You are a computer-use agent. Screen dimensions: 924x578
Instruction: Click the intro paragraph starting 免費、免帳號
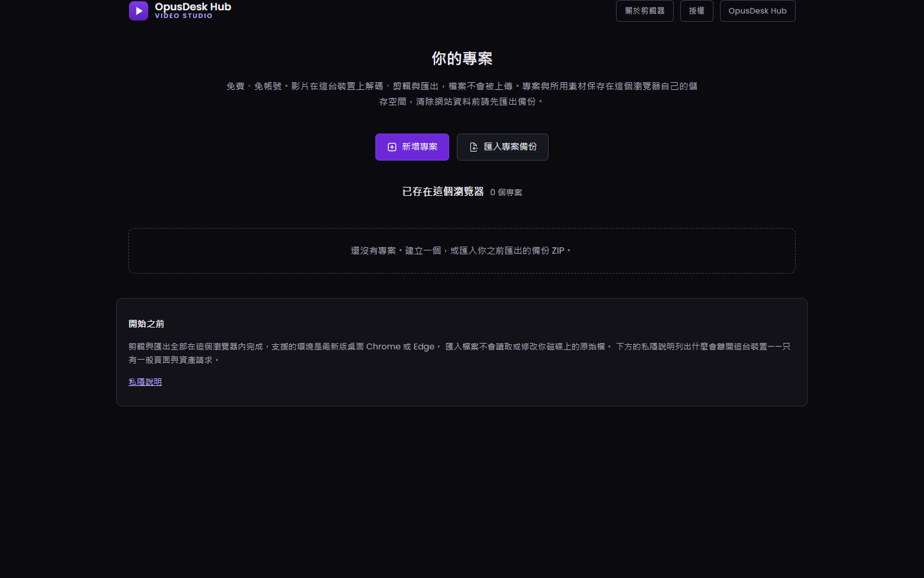point(462,94)
